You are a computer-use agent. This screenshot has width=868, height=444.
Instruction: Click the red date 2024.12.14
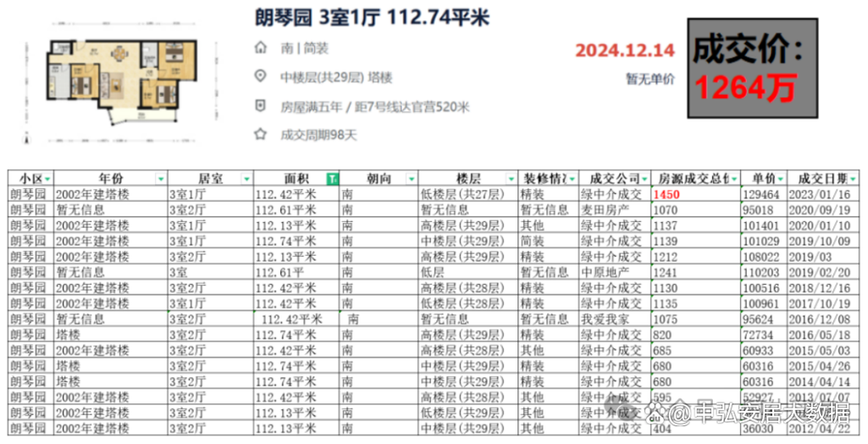625,51
